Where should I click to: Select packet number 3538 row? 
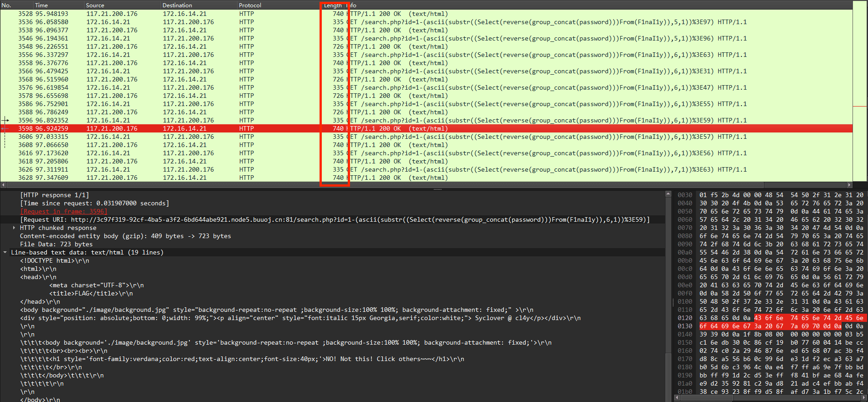[426, 30]
